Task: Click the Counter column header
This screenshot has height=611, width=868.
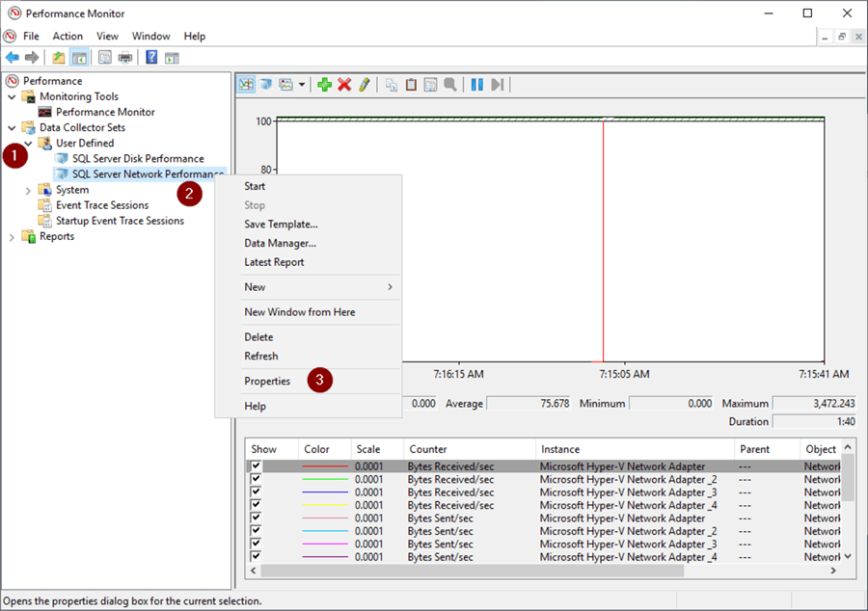Action: [470, 449]
